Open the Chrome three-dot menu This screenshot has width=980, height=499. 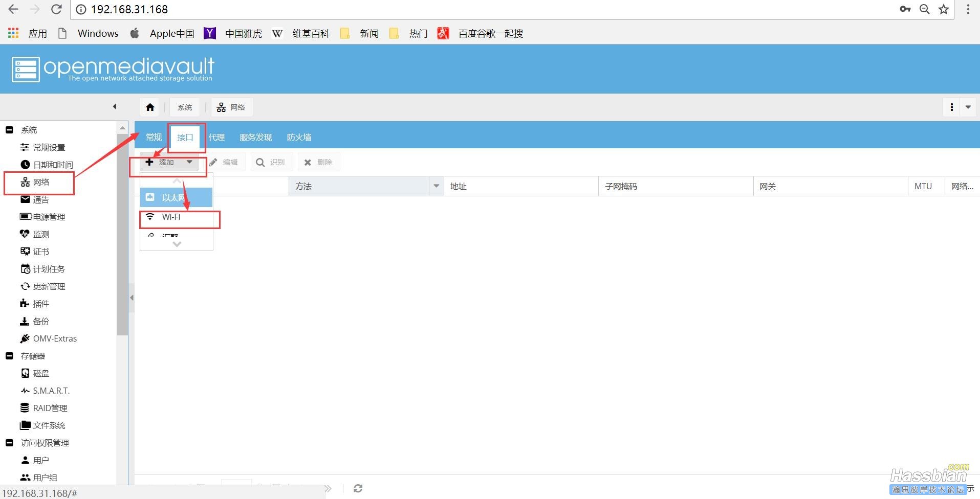click(x=968, y=9)
